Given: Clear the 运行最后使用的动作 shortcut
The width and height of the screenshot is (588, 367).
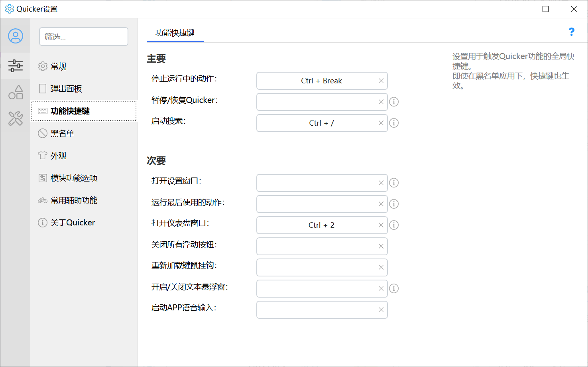Looking at the screenshot, I should (381, 204).
